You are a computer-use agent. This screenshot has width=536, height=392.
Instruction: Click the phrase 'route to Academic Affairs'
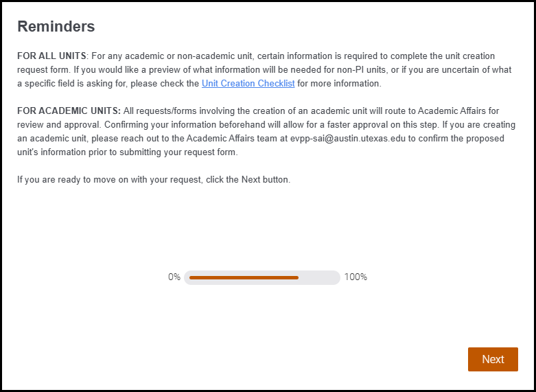(x=419, y=111)
